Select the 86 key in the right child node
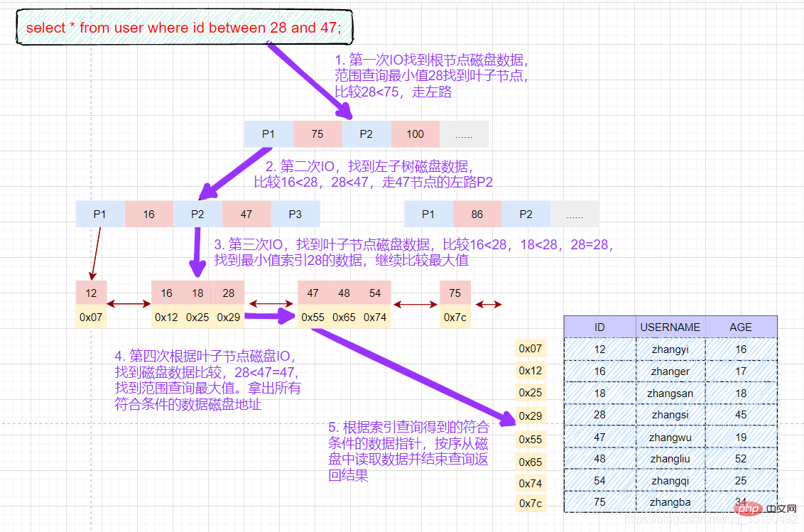 click(x=477, y=213)
